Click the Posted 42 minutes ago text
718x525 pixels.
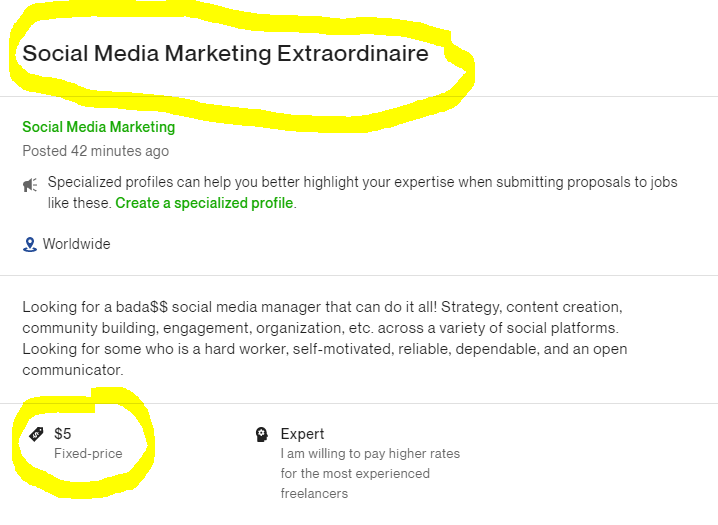(96, 151)
